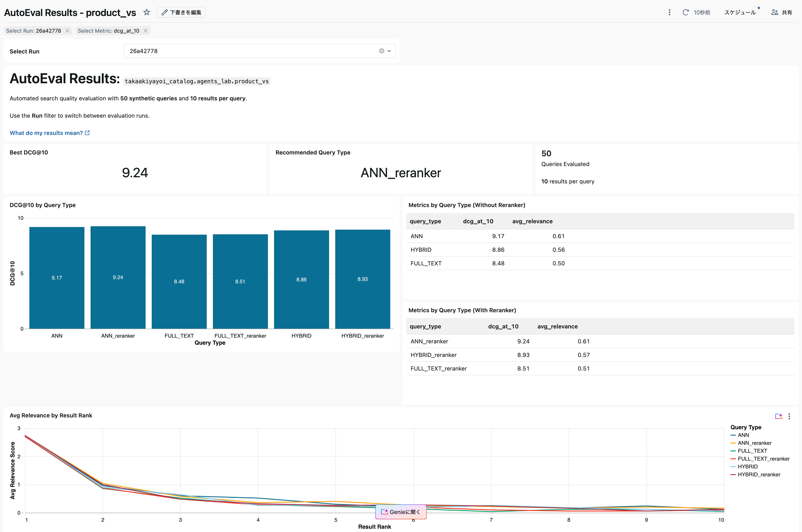
Task: Click the 下書きを編集 button
Action: tap(181, 12)
